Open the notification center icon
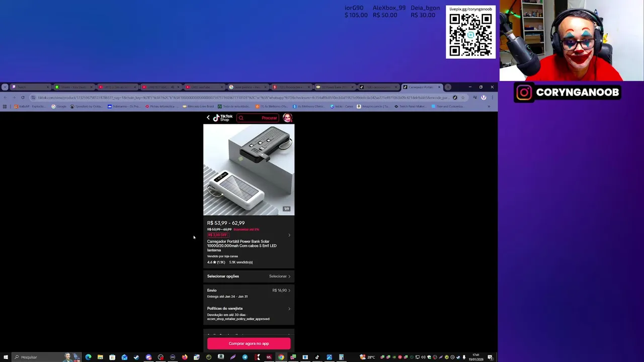644x362 pixels. [490, 357]
